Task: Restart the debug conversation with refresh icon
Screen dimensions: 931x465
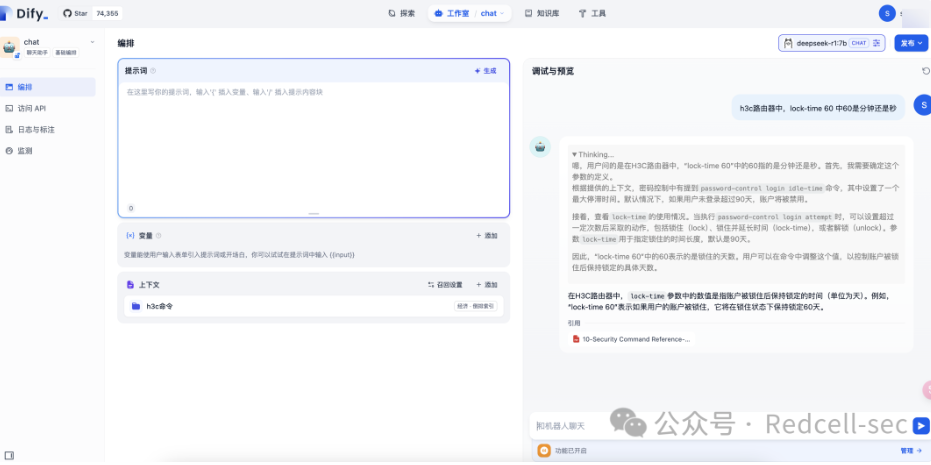Action: [x=925, y=71]
